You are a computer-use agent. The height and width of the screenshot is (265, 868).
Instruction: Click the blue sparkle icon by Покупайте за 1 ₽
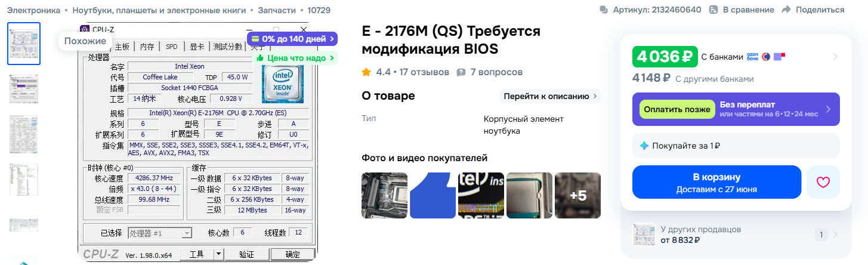click(x=644, y=145)
